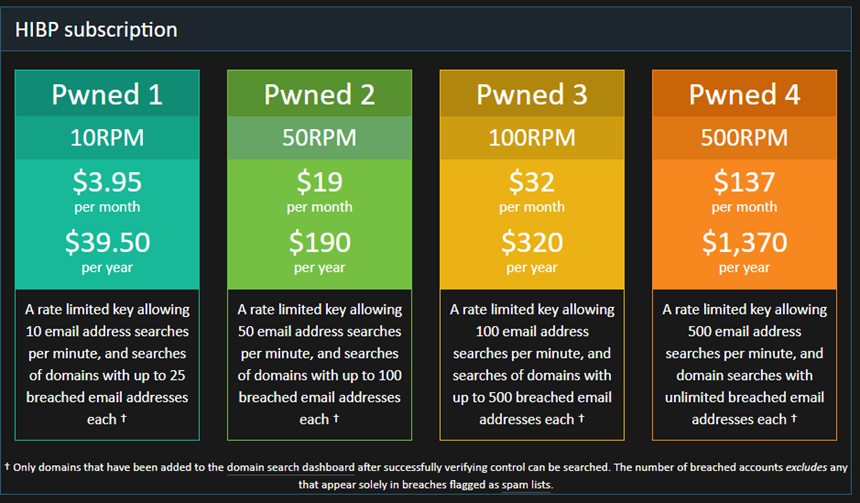
Task: Choose the $190 per year price
Action: pos(319,252)
